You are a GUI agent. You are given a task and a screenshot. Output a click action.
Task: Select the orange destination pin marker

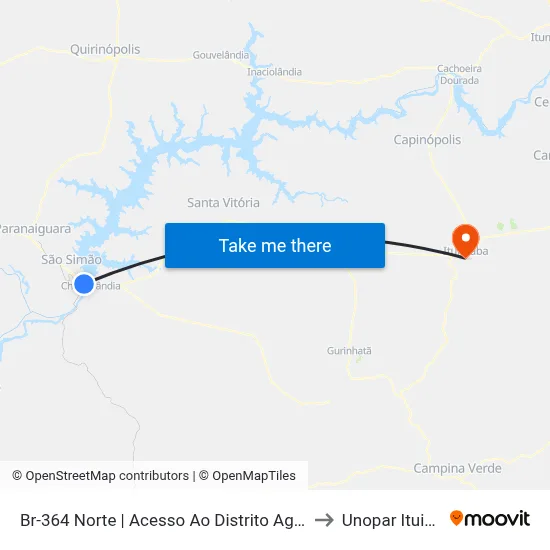point(465,241)
